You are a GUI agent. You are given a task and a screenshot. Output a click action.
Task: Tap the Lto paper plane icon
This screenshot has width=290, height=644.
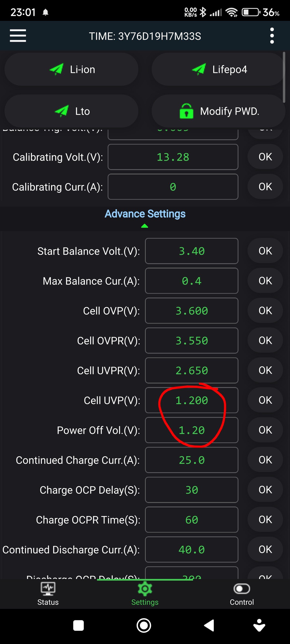(62, 111)
